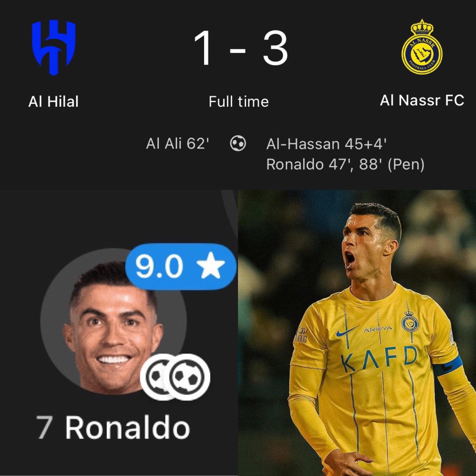
Task: Click the blue 9.0 rating badge
Action: [x=180, y=266]
